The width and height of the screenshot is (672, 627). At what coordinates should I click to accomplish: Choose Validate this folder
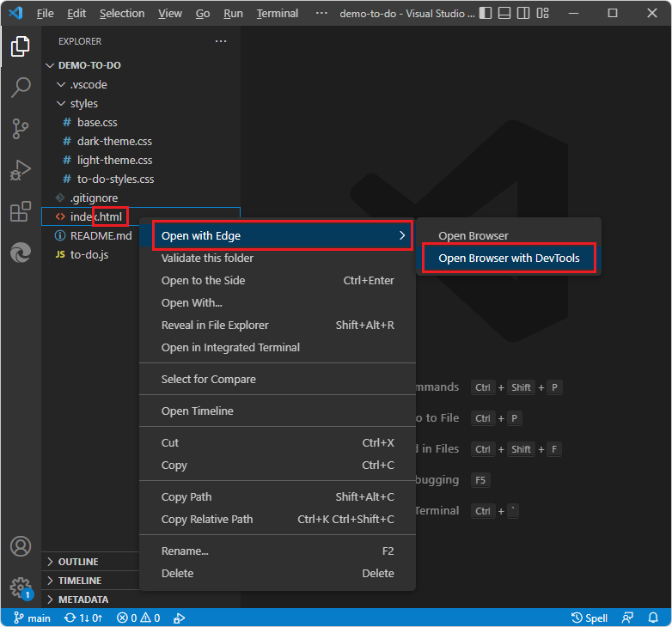(278, 258)
